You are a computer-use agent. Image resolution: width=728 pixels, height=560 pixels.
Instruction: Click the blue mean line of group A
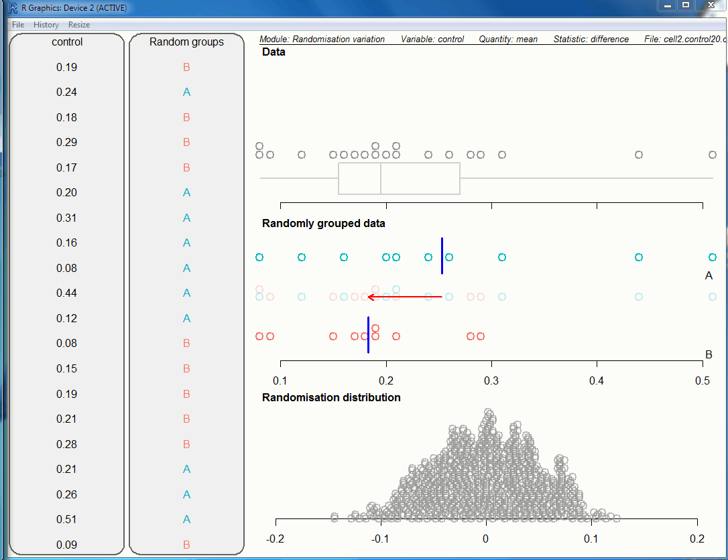point(442,256)
